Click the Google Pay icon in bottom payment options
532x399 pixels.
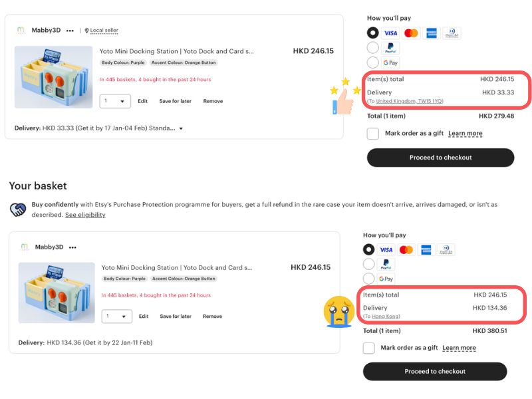(386, 279)
